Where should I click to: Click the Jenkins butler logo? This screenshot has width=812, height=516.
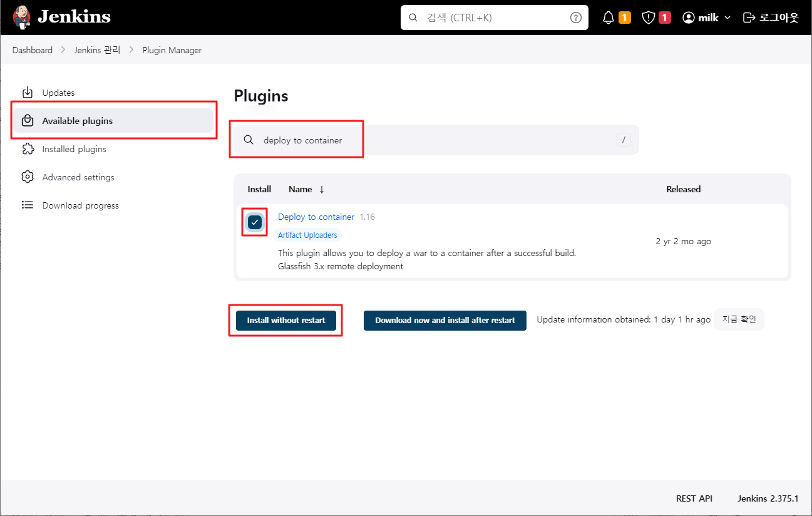point(21,18)
